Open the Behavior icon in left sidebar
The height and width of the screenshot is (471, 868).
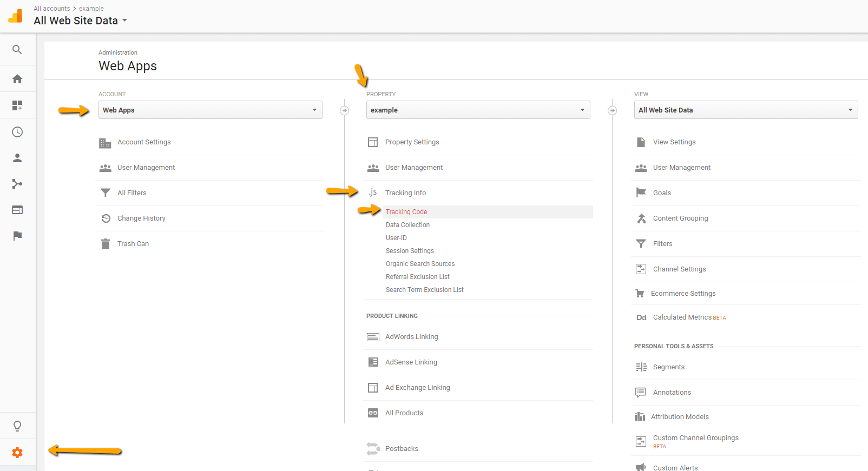click(17, 210)
